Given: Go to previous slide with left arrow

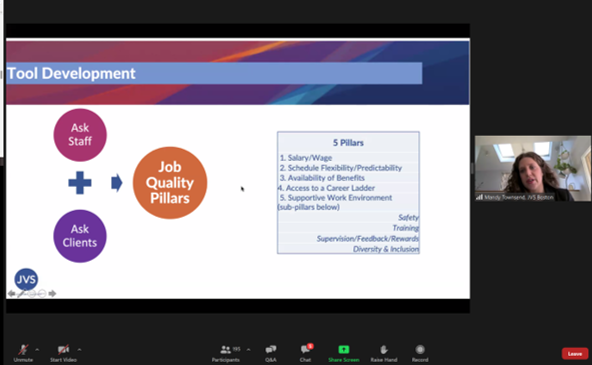Looking at the screenshot, I should coord(12,293).
